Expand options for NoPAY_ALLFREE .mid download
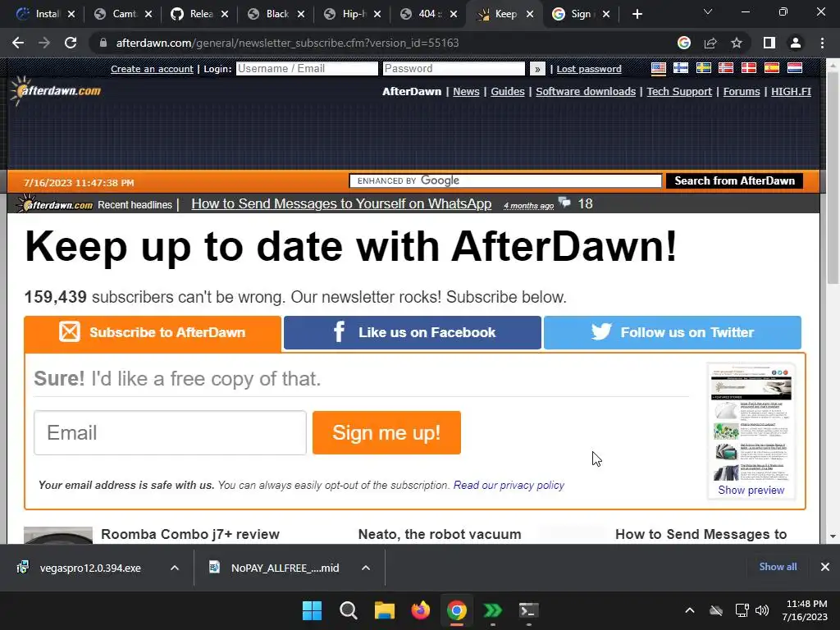Screen dimensions: 840x630 pos(366,568)
